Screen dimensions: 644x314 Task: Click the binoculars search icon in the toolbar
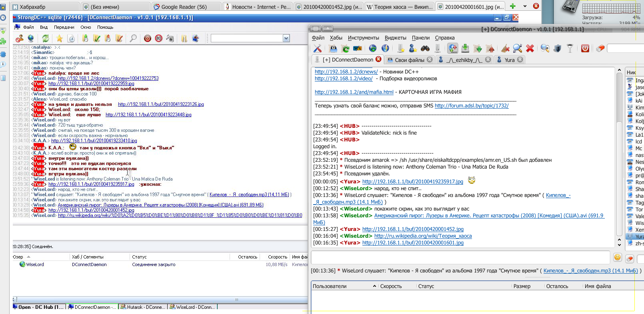tap(425, 48)
